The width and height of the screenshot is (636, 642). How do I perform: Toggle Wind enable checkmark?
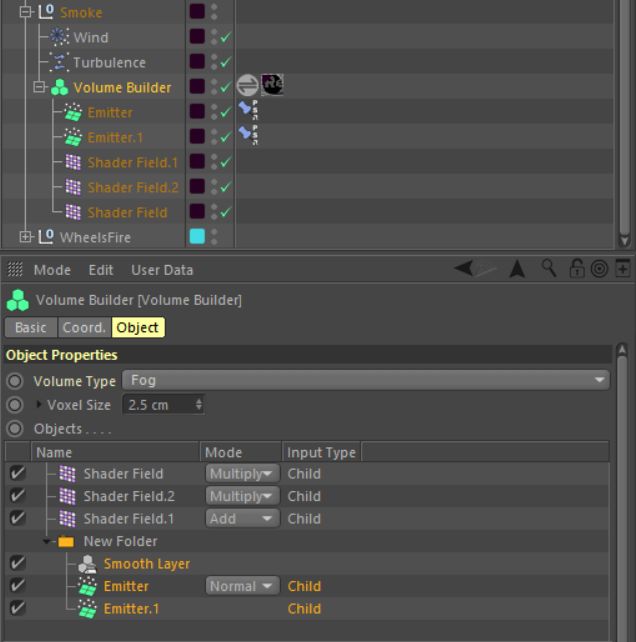pos(226,37)
